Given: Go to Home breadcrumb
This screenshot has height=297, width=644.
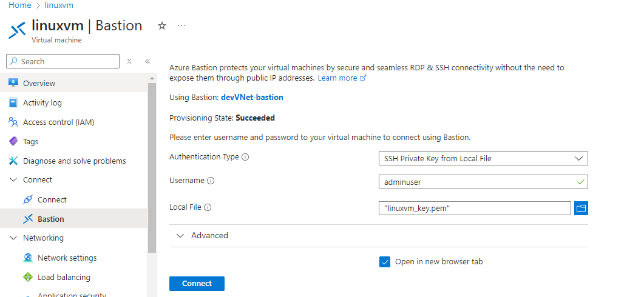Looking at the screenshot, I should pos(19,5).
